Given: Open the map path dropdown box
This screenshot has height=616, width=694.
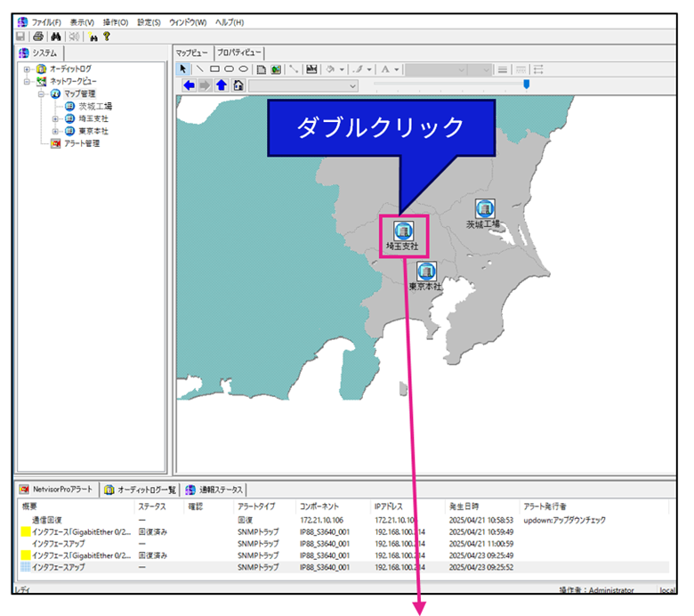Looking at the screenshot, I should (353, 85).
